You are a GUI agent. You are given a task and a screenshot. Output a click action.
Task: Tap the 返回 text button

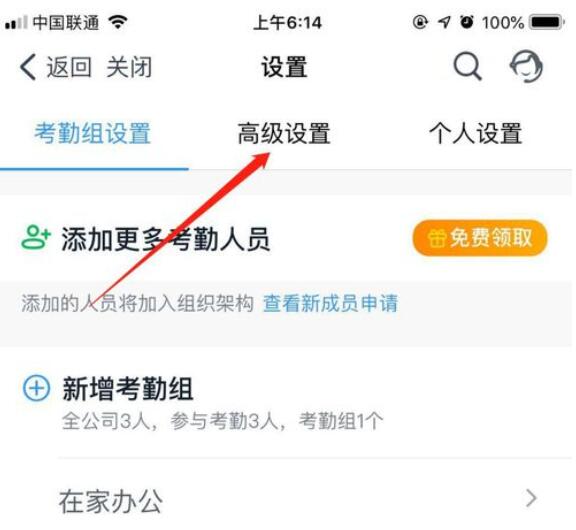point(69,67)
